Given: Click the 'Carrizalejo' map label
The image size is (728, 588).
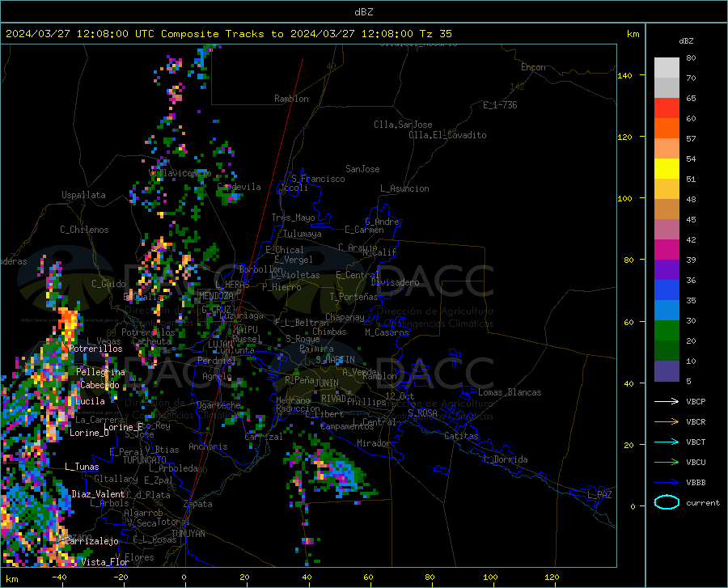Looking at the screenshot, I should point(92,540).
